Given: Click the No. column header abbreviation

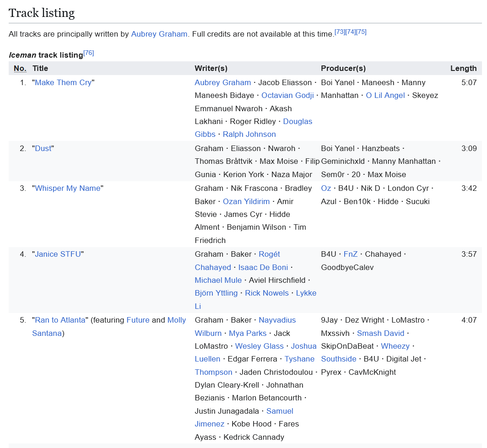Looking at the screenshot, I should point(20,68).
